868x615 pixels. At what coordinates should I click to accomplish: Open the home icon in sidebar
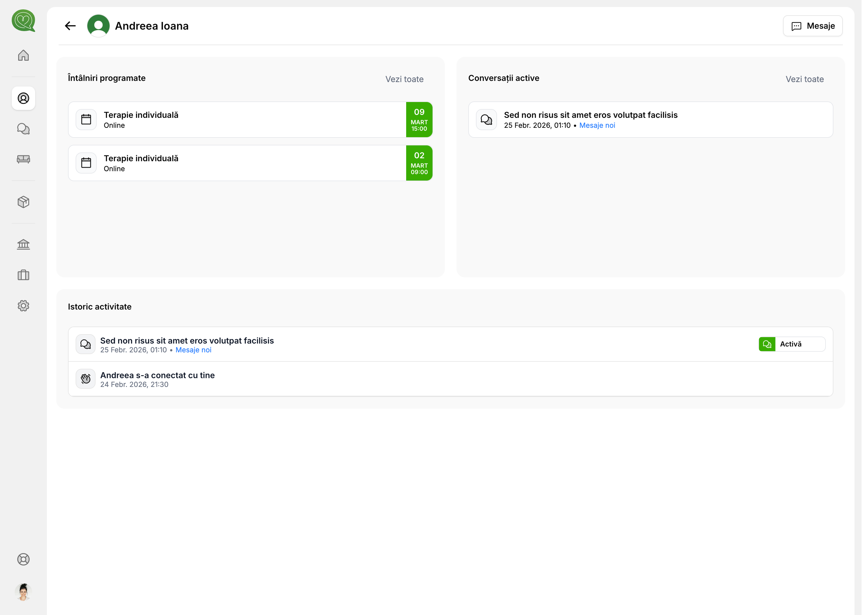(x=23, y=56)
